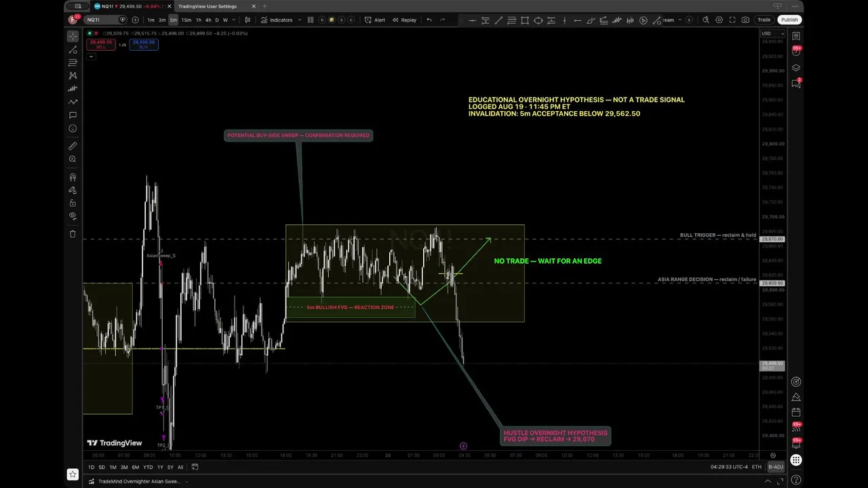This screenshot has width=868, height=488.
Task: Toggle stay in drawing mode
Action: [73, 190]
